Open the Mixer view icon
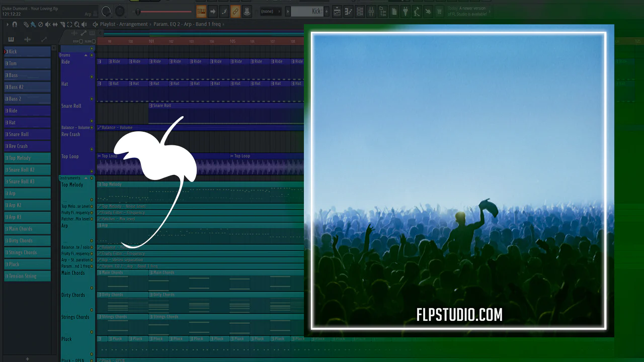Screen dimensions: 644x362 click(x=371, y=11)
